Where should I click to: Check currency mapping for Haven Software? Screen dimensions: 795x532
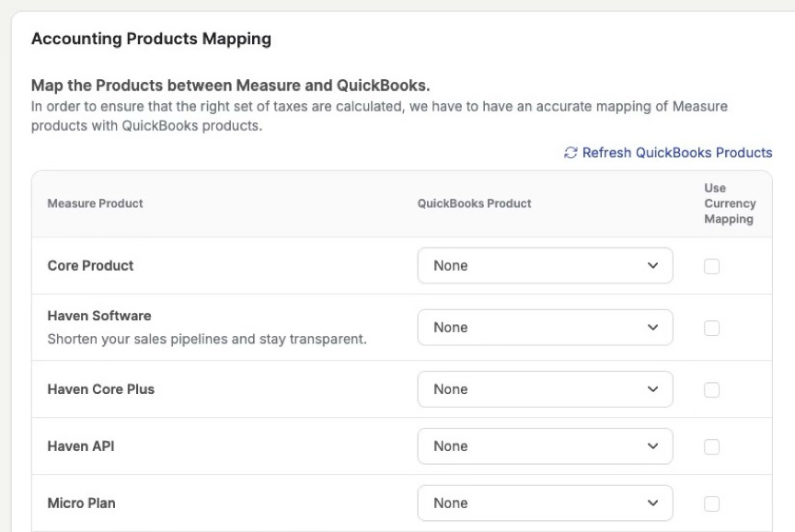[x=711, y=329]
